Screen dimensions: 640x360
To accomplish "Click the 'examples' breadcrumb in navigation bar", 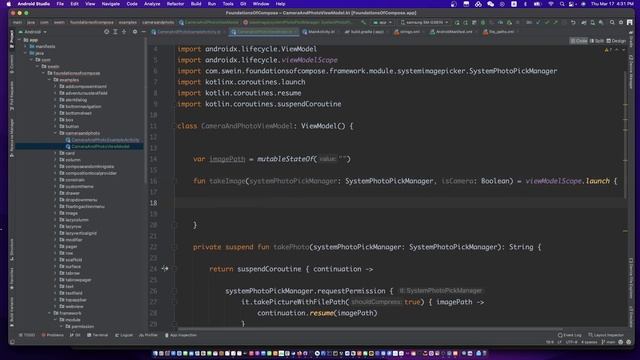I will (127, 22).
